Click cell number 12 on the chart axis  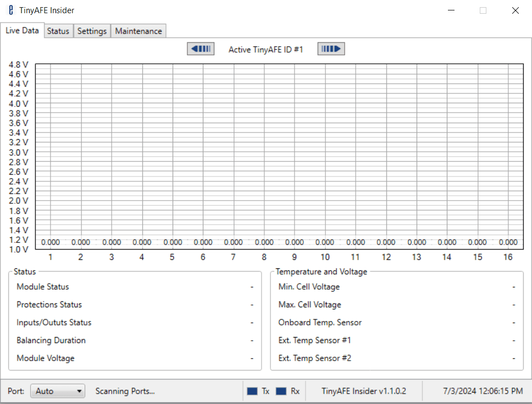click(x=386, y=257)
